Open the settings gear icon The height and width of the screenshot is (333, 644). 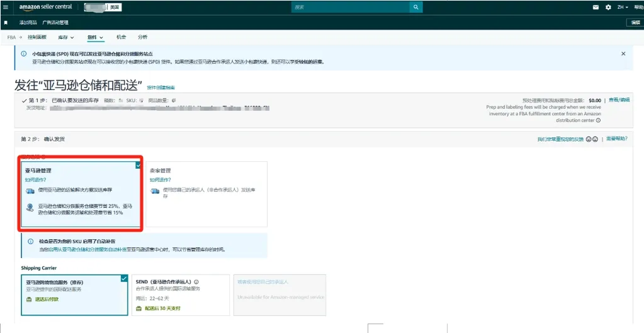coord(608,8)
